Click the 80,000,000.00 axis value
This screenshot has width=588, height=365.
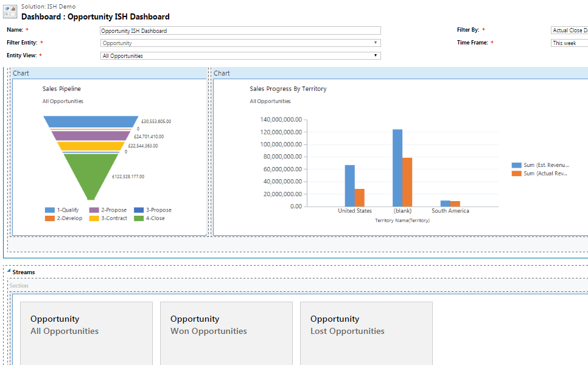point(282,157)
